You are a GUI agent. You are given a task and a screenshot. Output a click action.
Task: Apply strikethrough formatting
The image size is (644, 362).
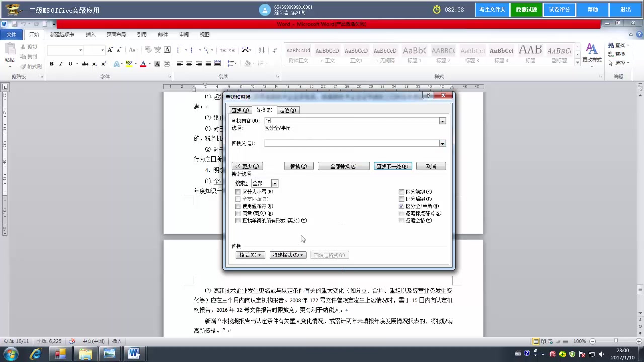[x=85, y=64]
